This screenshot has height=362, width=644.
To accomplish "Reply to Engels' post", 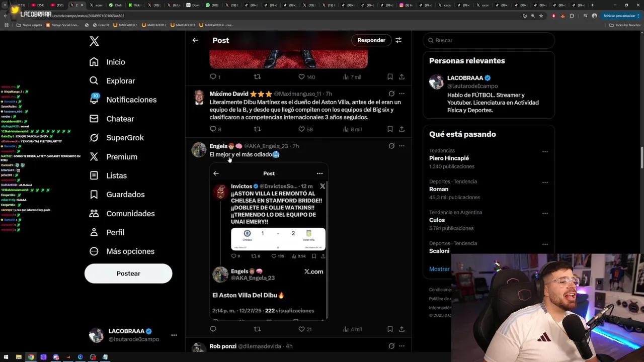I will (213, 329).
